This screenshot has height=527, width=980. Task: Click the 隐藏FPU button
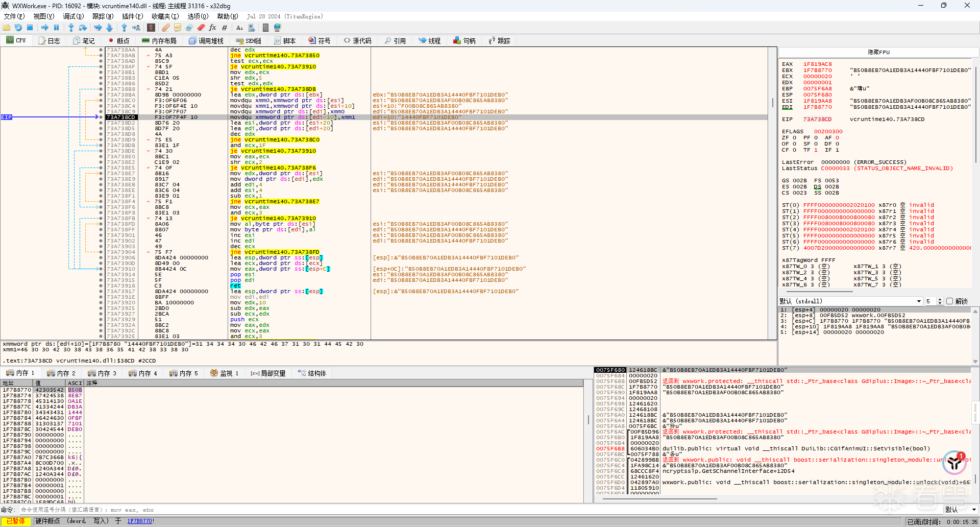878,52
